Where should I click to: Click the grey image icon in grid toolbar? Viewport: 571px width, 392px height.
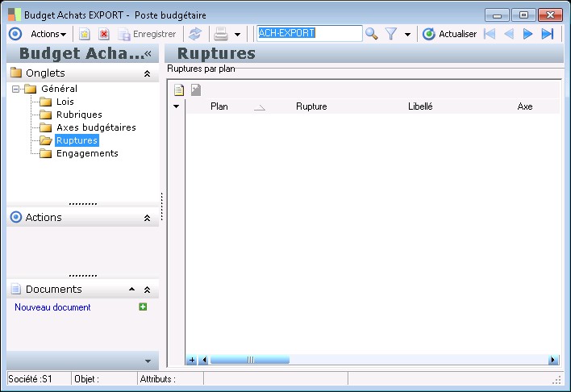[196, 90]
